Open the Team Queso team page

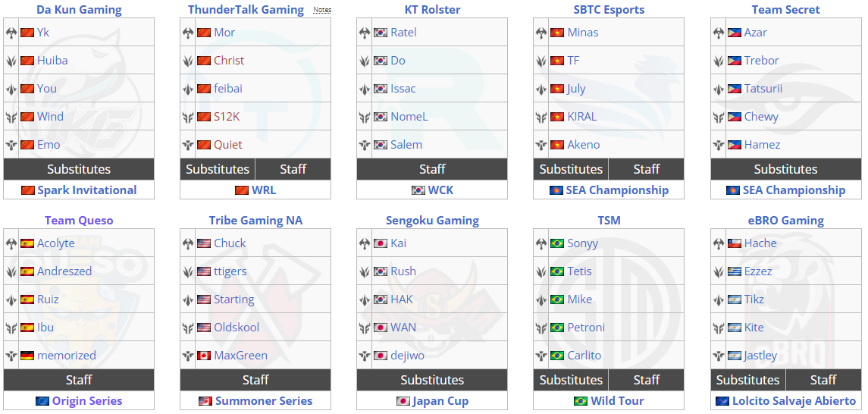[79, 221]
